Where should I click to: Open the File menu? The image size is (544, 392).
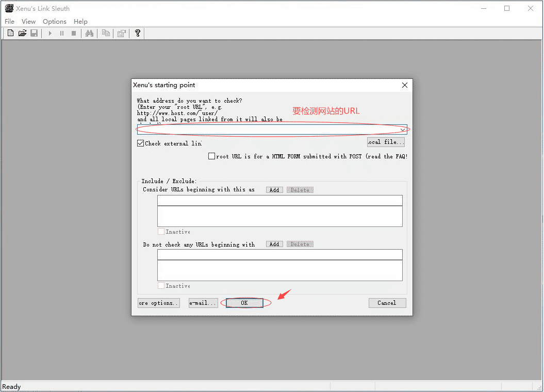[x=9, y=22]
